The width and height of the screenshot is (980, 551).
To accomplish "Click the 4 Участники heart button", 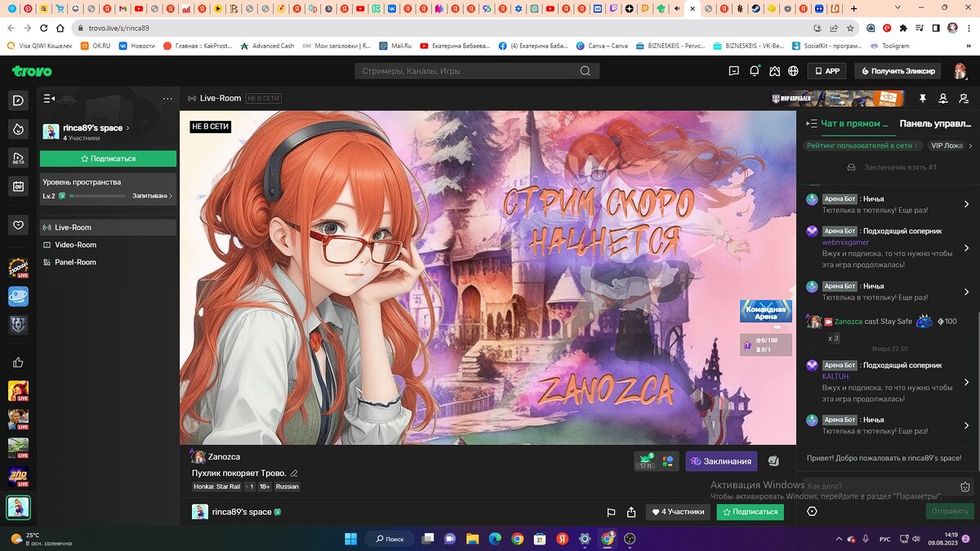I will pos(678,512).
